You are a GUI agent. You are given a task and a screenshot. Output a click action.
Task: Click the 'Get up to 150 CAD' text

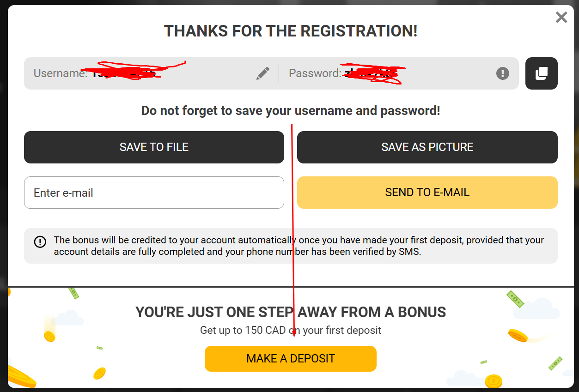pyautogui.click(x=291, y=330)
